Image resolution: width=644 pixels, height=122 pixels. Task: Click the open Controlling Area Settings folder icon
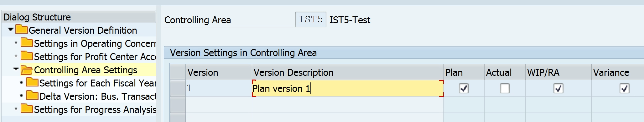(x=27, y=70)
